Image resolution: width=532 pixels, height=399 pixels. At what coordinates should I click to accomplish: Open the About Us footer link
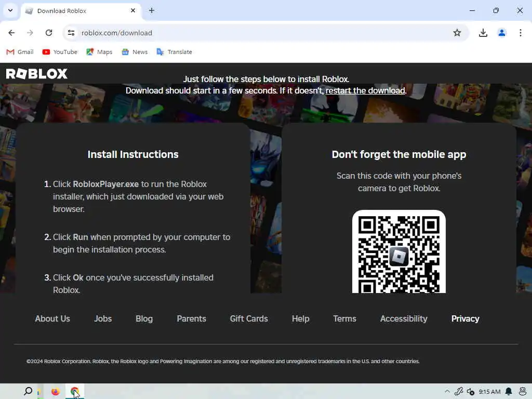pyautogui.click(x=52, y=319)
